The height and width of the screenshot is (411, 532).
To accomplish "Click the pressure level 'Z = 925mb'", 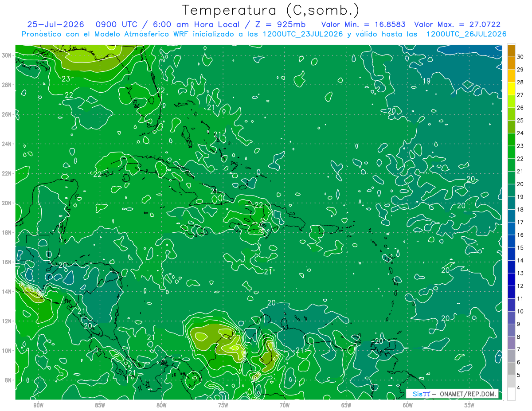I will [280, 24].
